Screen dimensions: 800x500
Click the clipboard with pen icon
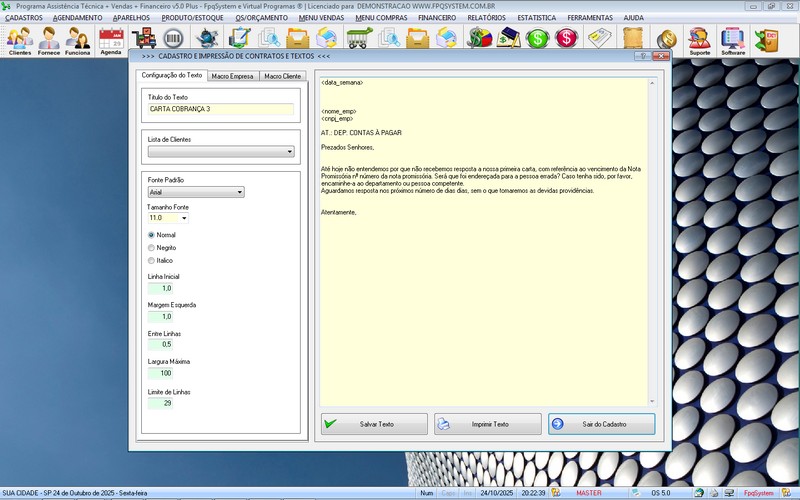(x=239, y=38)
